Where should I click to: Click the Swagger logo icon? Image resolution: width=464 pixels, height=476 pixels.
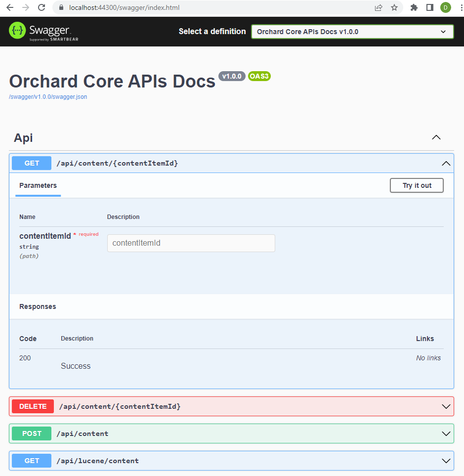[17, 30]
